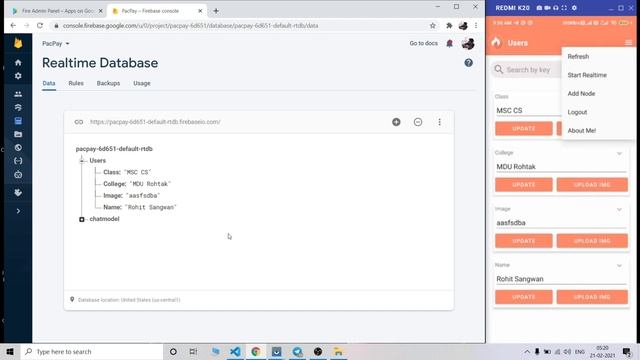The width and height of the screenshot is (640, 360).
Task: Open Functions brackets icon in sidebar
Action: point(18,161)
